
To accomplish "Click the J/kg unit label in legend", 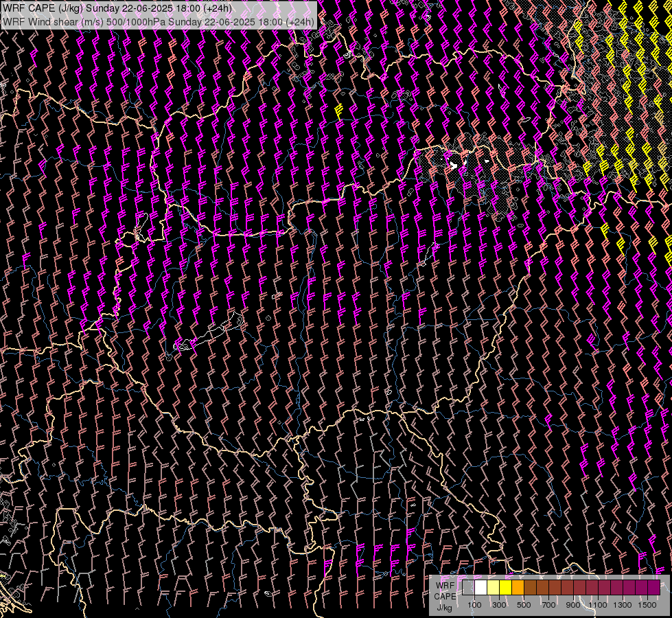I will tap(444, 608).
